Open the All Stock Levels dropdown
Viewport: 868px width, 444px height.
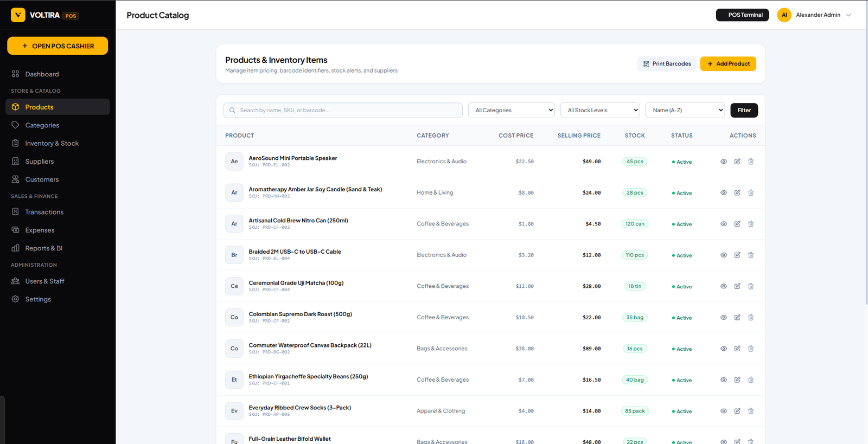(600, 110)
